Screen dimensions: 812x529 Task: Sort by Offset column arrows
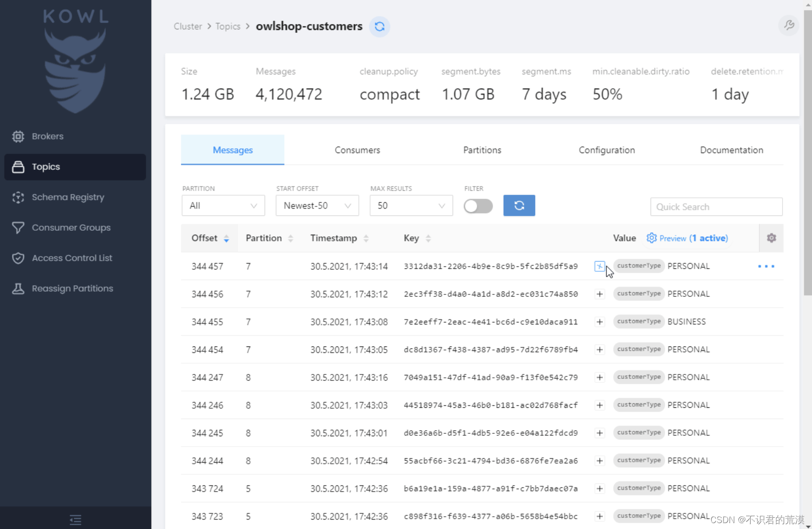coord(226,238)
